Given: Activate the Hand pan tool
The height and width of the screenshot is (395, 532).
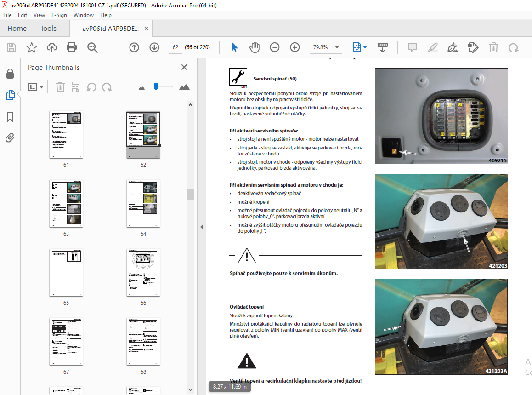Looking at the screenshot, I should (x=255, y=47).
